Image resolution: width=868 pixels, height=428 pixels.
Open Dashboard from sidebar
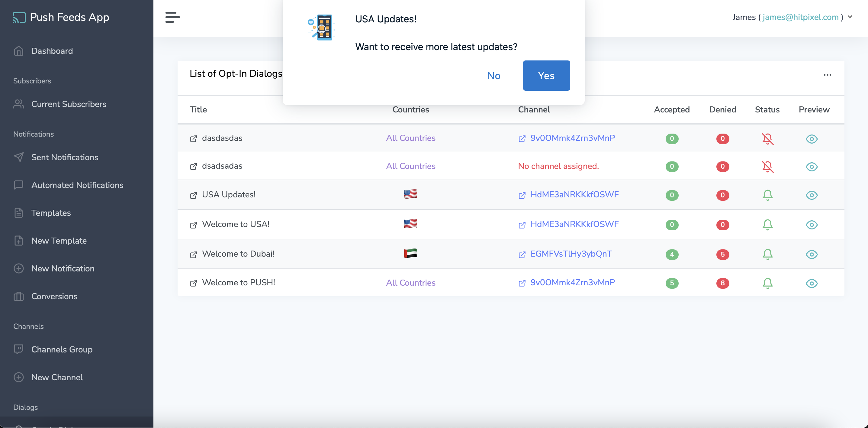[52, 50]
